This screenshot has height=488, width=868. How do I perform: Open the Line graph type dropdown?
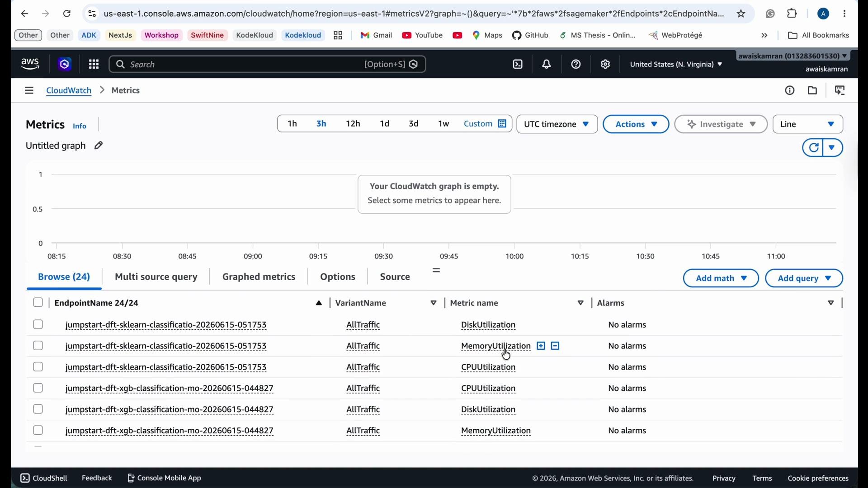(808, 124)
